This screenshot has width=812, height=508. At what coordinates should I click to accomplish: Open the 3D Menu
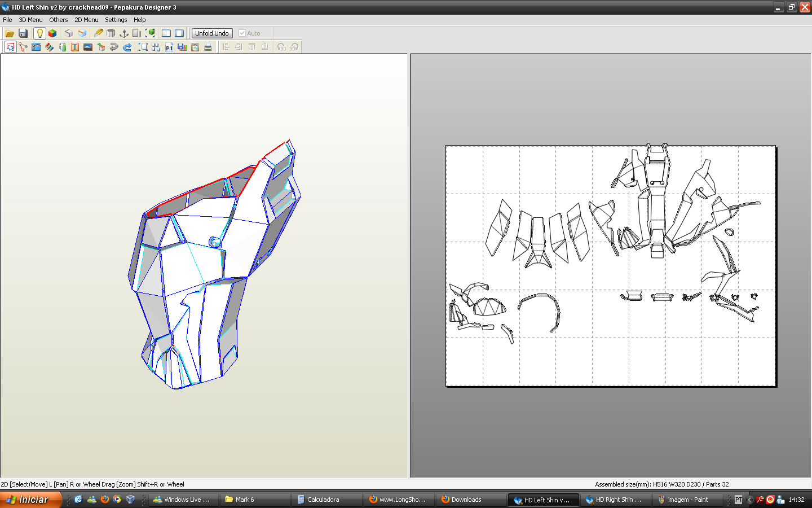click(30, 20)
